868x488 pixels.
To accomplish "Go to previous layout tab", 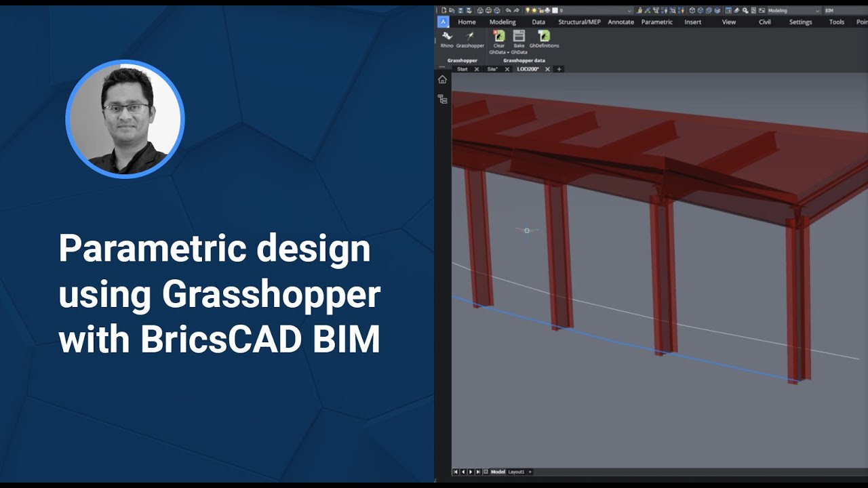I will [x=463, y=472].
